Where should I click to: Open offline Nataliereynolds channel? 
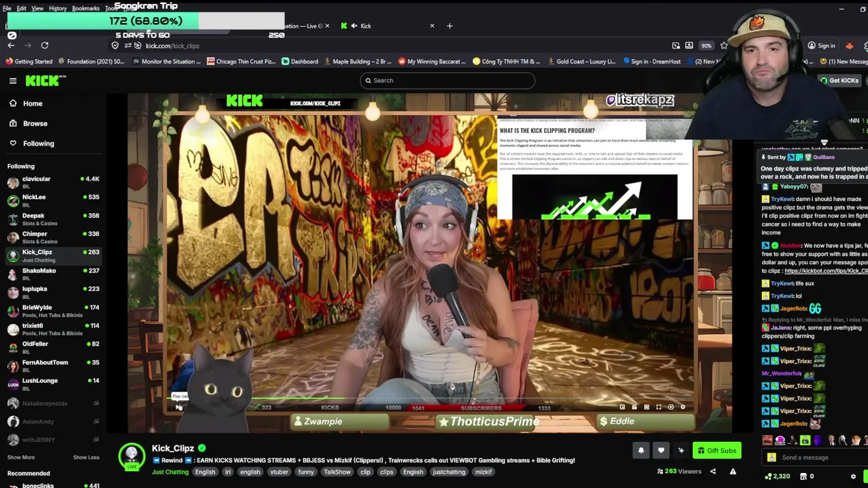pyautogui.click(x=54, y=403)
